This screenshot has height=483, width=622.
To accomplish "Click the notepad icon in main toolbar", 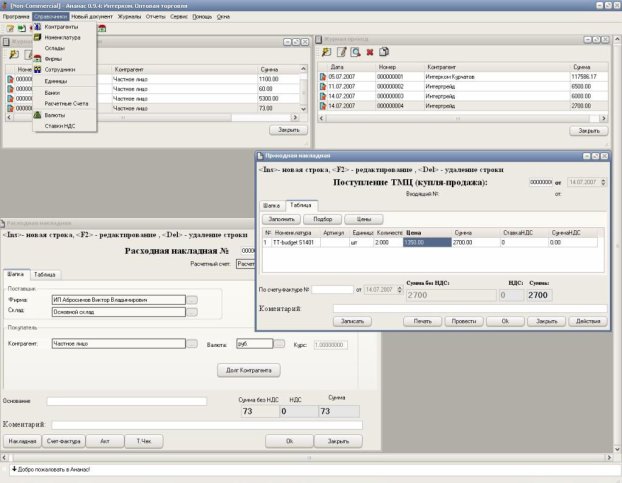I will tap(10, 28).
